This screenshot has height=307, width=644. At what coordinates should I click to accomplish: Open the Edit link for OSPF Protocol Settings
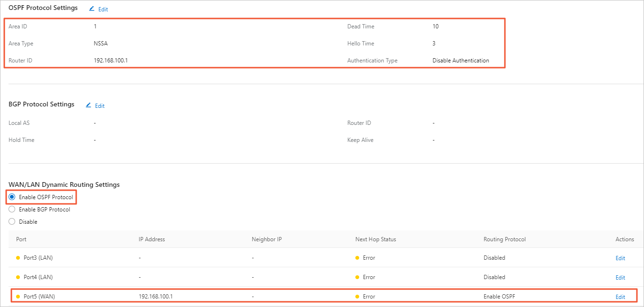point(103,9)
